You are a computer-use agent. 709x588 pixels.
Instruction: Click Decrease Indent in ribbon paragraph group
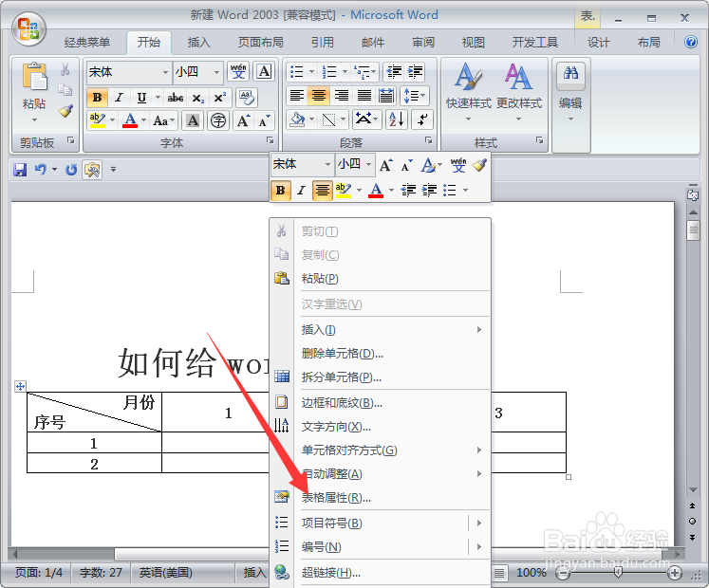[394, 71]
